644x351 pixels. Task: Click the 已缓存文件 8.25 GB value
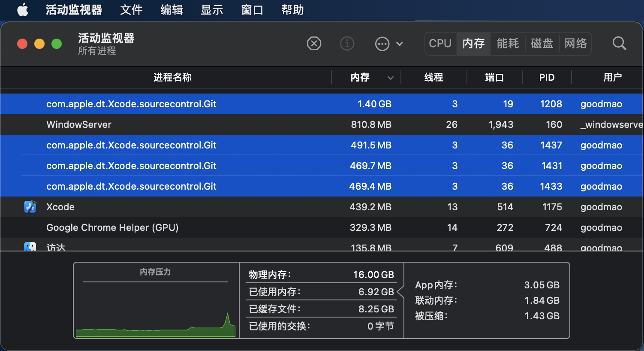tap(376, 309)
